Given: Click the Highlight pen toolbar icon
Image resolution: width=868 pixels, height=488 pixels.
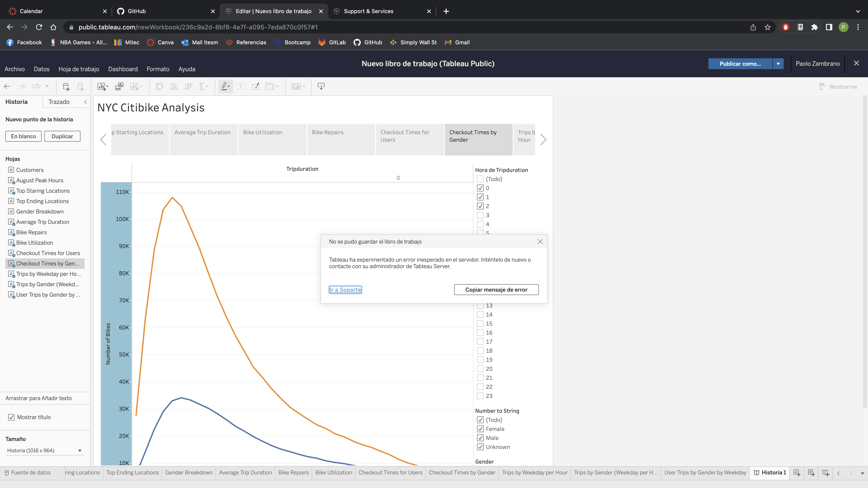Looking at the screenshot, I should click(224, 87).
